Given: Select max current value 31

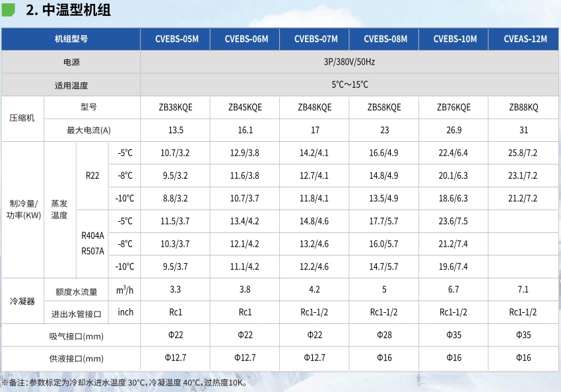Looking at the screenshot, I should click(x=523, y=130).
